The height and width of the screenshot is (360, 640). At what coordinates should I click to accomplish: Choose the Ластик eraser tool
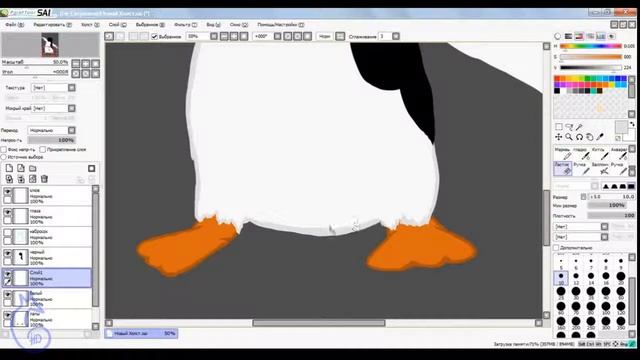coord(562,169)
